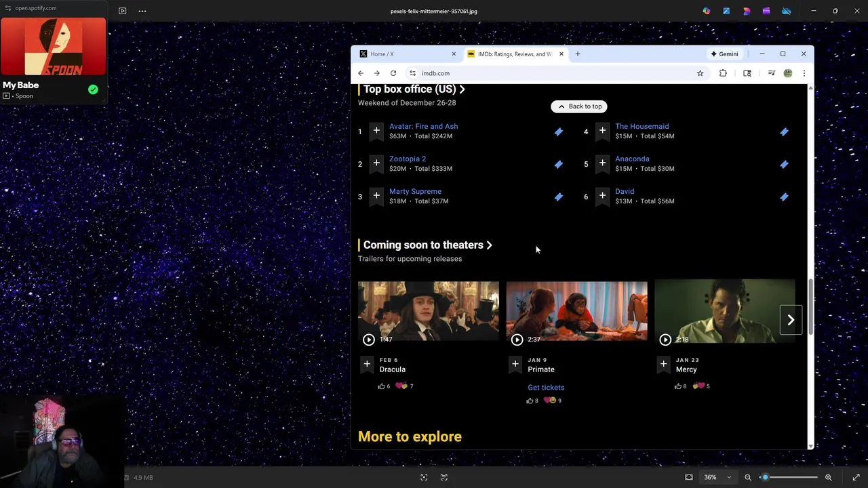This screenshot has height=488, width=868.
Task: Open the Chrome extensions puzzle icon
Action: tap(723, 73)
